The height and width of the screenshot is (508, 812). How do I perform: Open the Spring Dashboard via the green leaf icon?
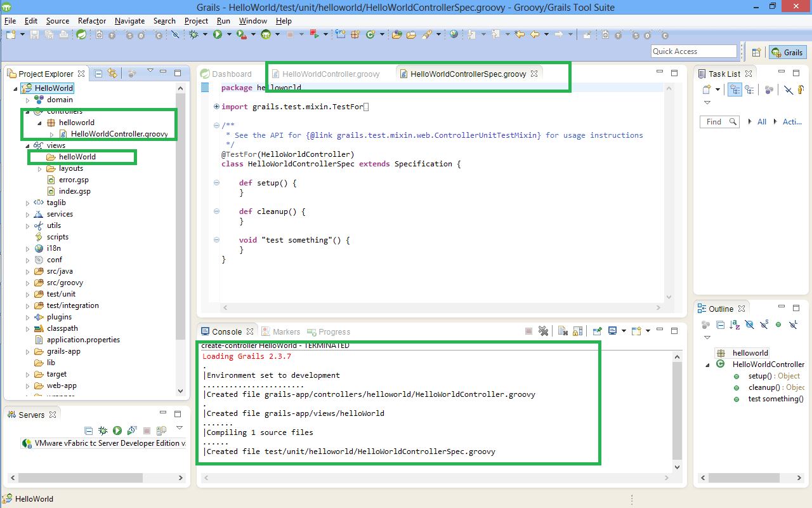coord(81,34)
